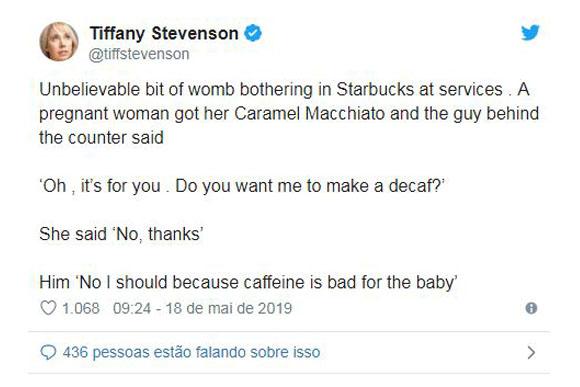Open the Tiffany Stevenson name link

click(164, 33)
